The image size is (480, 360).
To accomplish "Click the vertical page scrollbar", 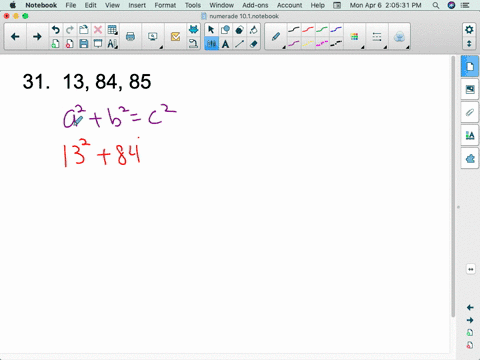I will tap(453, 187).
